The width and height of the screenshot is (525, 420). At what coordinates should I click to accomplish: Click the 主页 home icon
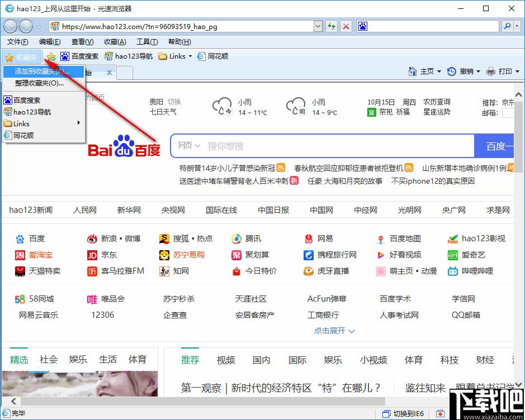click(413, 71)
